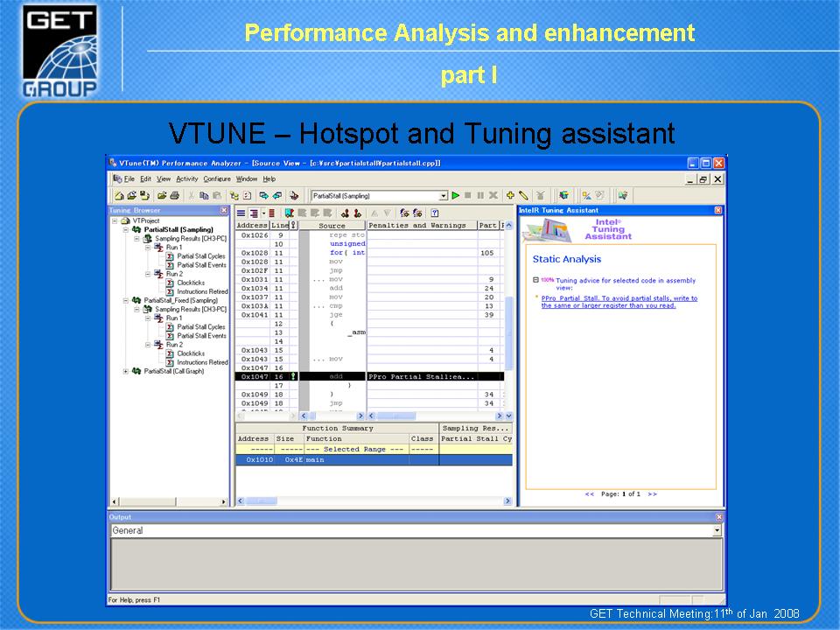The height and width of the screenshot is (630, 840).
Task: Click the Pause Activity toolbar icon
Action: pos(480,195)
